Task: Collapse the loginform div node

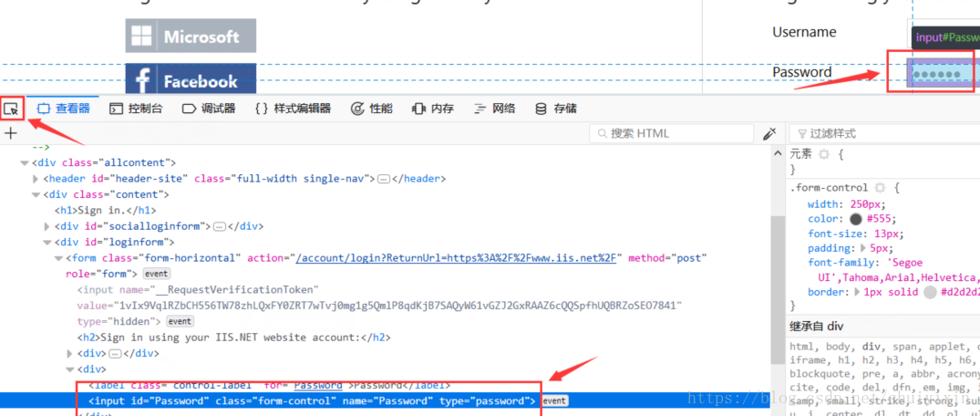Action: [x=47, y=242]
